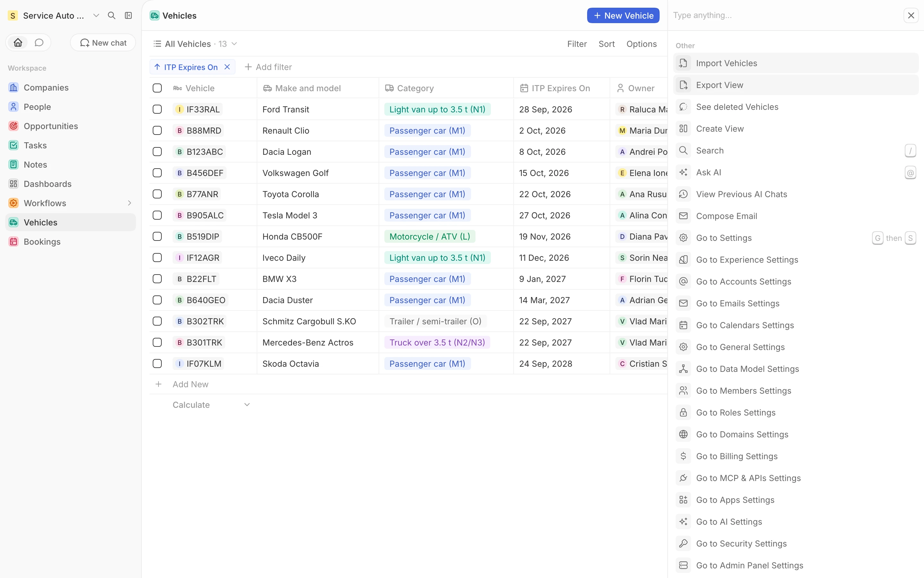Tick the checkbox for IF07KLM

coord(157,363)
